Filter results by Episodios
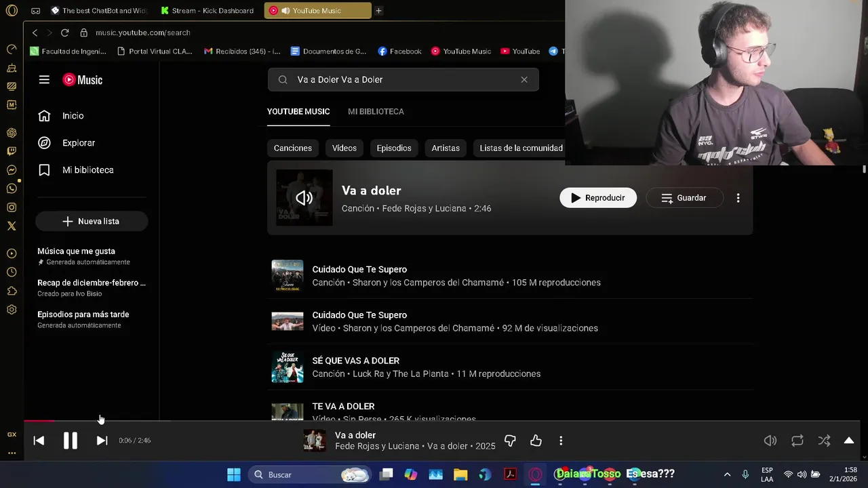Screen dimensions: 868x488 (394, 148)
